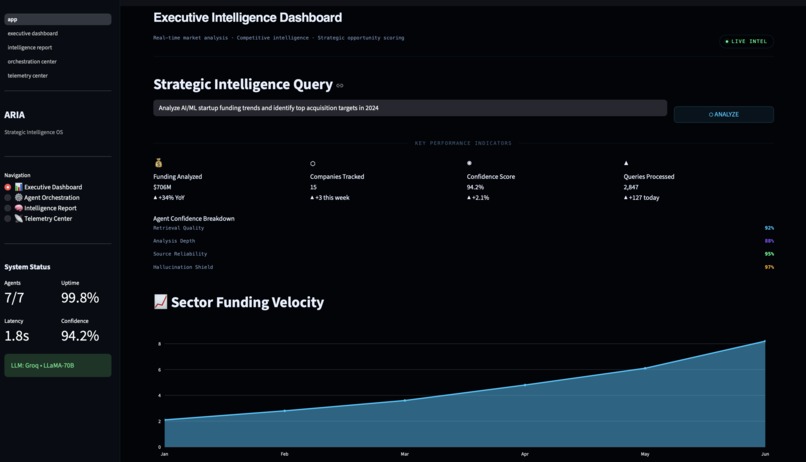This screenshot has width=806, height=462.
Task: Click the May data point on chart
Action: point(645,368)
